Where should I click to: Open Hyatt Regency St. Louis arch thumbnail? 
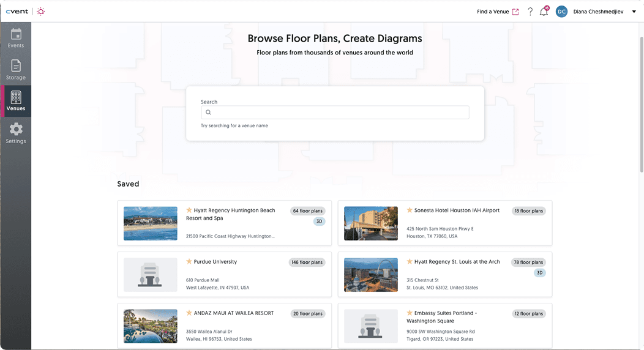pyautogui.click(x=371, y=275)
